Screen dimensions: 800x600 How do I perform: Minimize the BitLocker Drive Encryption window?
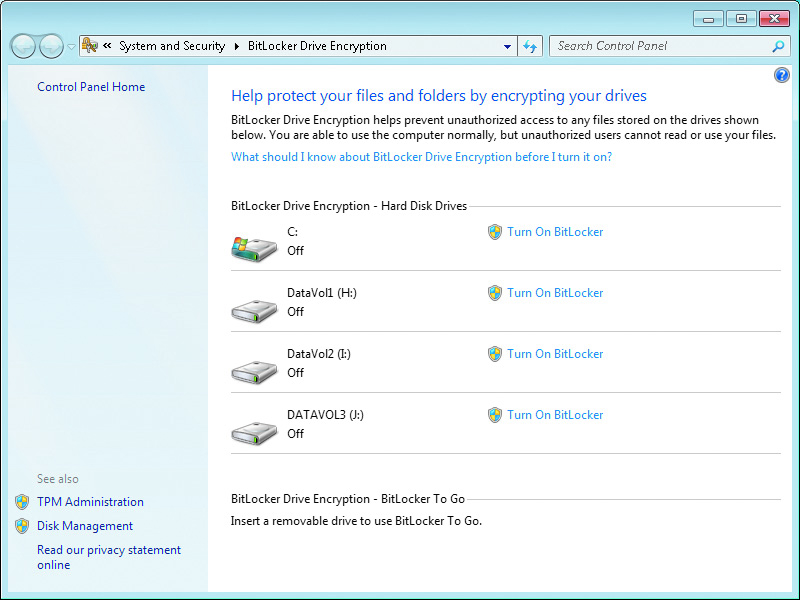pos(708,19)
